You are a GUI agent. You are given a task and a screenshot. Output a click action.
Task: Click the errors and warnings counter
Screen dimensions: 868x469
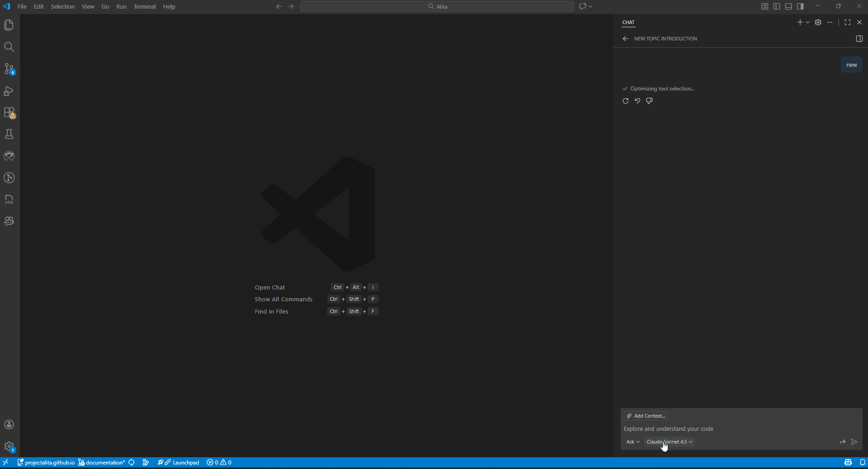(x=219, y=462)
